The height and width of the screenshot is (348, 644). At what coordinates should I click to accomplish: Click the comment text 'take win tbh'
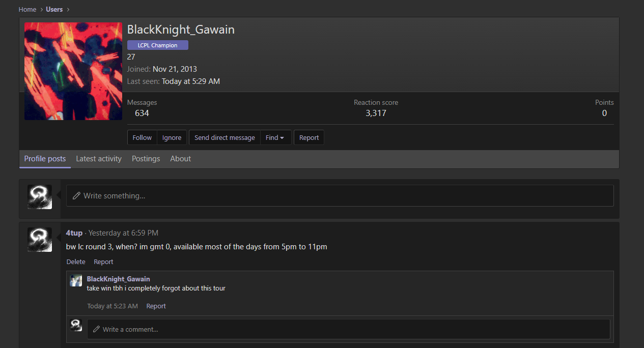coord(105,288)
